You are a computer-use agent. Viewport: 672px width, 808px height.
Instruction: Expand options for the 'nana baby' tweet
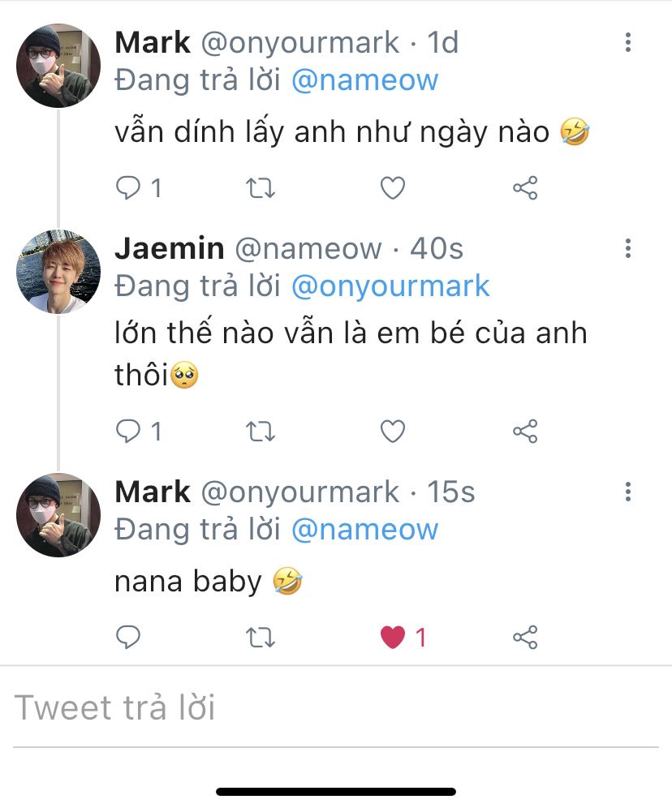[628, 492]
